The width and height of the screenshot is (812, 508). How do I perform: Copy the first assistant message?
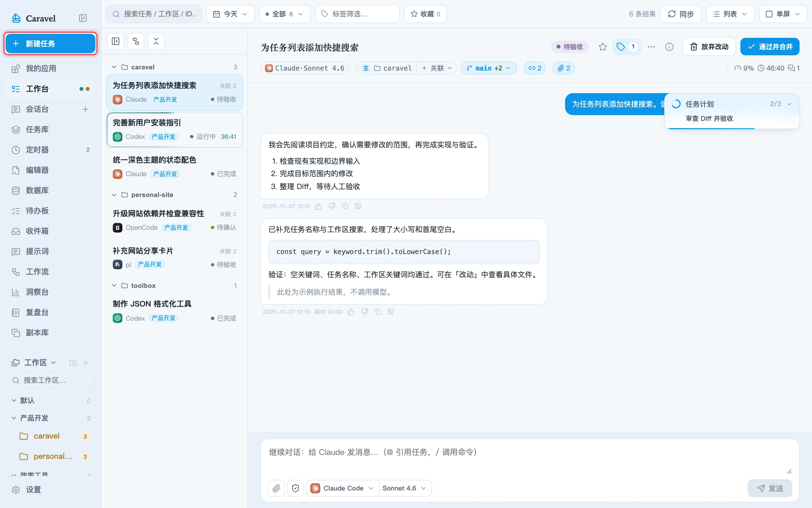345,206
